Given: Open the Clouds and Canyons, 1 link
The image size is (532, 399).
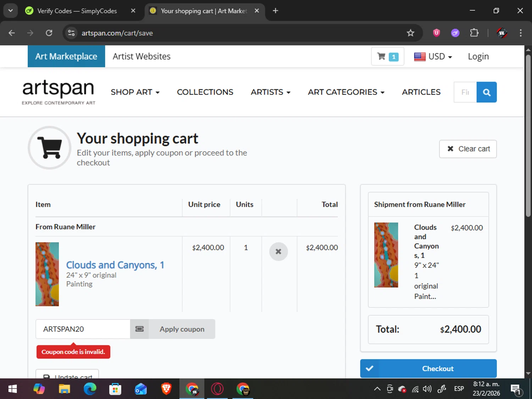Looking at the screenshot, I should tap(115, 265).
